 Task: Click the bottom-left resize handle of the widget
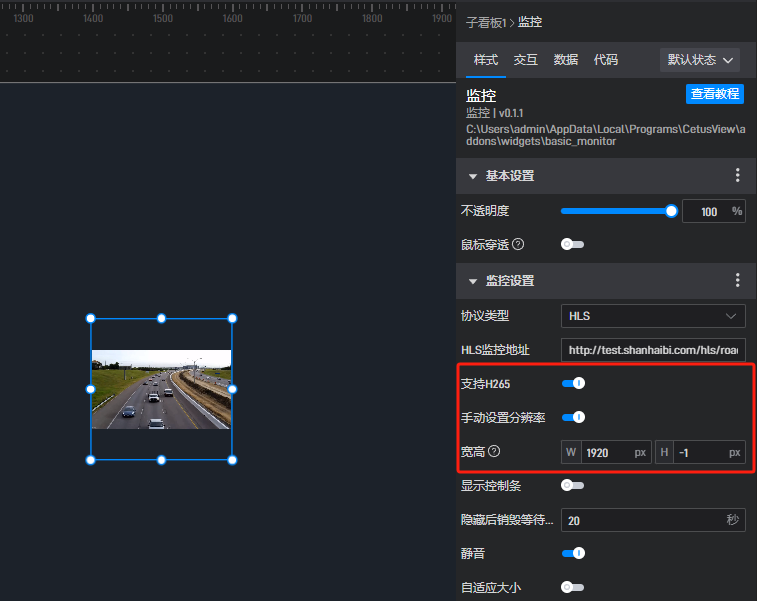pyautogui.click(x=90, y=460)
